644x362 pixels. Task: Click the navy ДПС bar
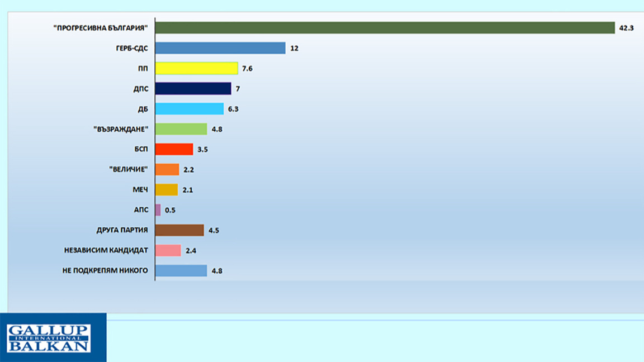[193, 89]
